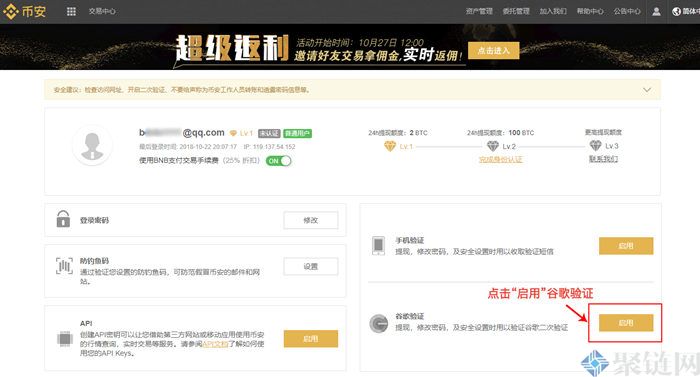
Task: Click the 点击进入 banner button
Action: pyautogui.click(x=494, y=50)
